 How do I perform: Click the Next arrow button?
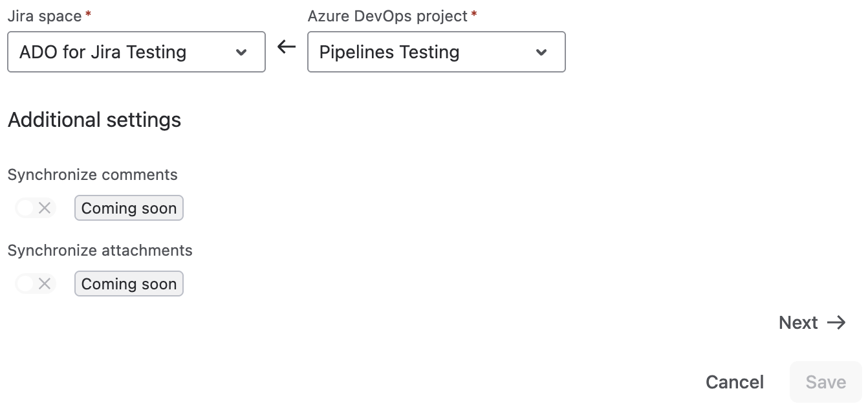click(812, 322)
